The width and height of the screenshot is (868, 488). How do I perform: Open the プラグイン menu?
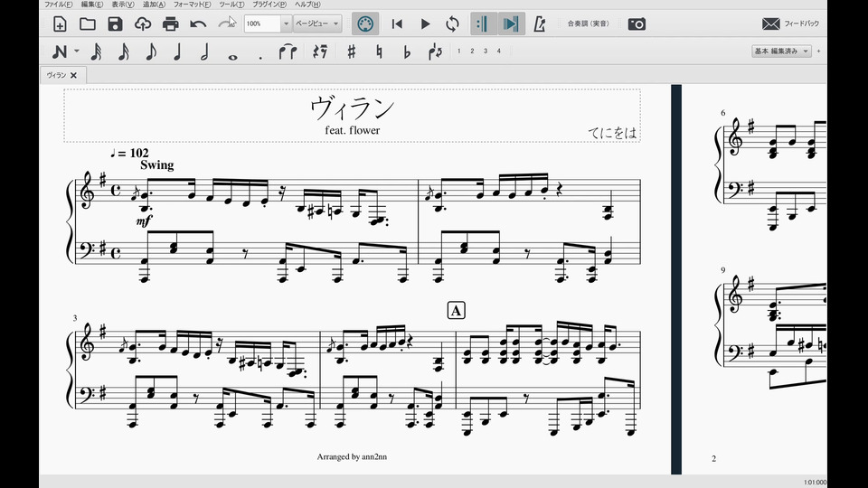(269, 5)
